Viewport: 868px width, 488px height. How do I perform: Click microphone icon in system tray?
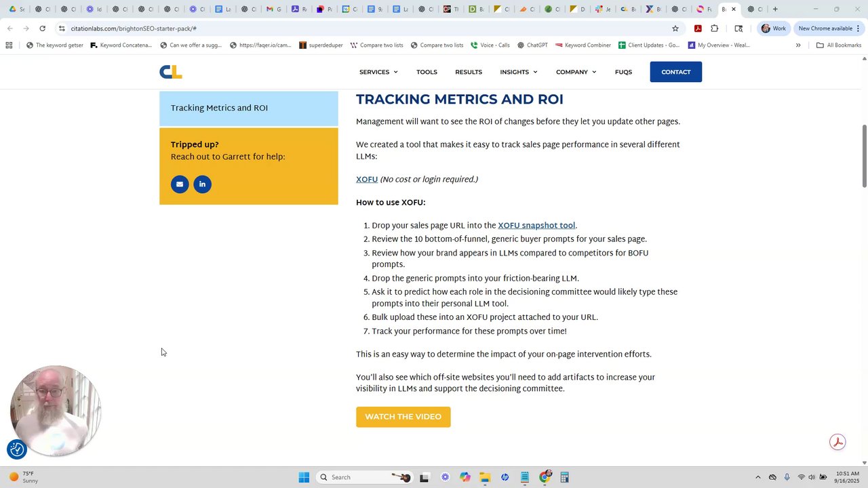[x=787, y=477]
